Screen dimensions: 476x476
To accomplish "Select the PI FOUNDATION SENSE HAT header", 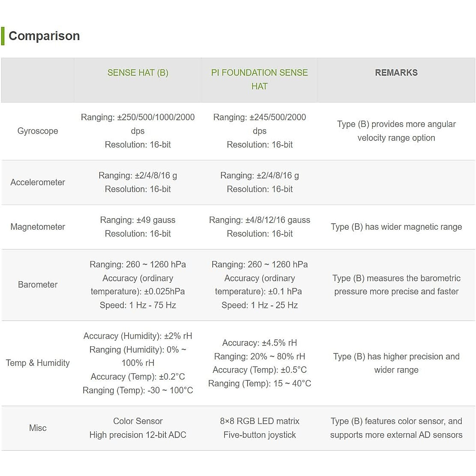I will coord(259,79).
